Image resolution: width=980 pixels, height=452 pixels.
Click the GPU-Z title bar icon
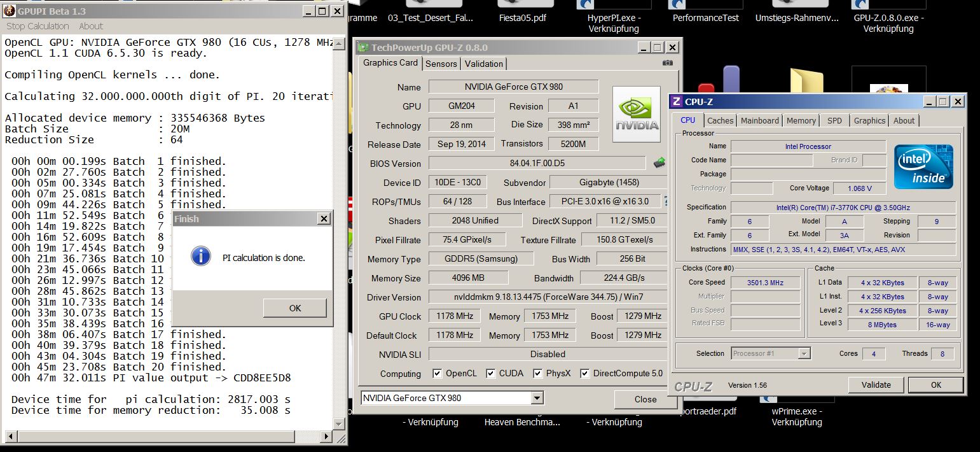point(363,47)
